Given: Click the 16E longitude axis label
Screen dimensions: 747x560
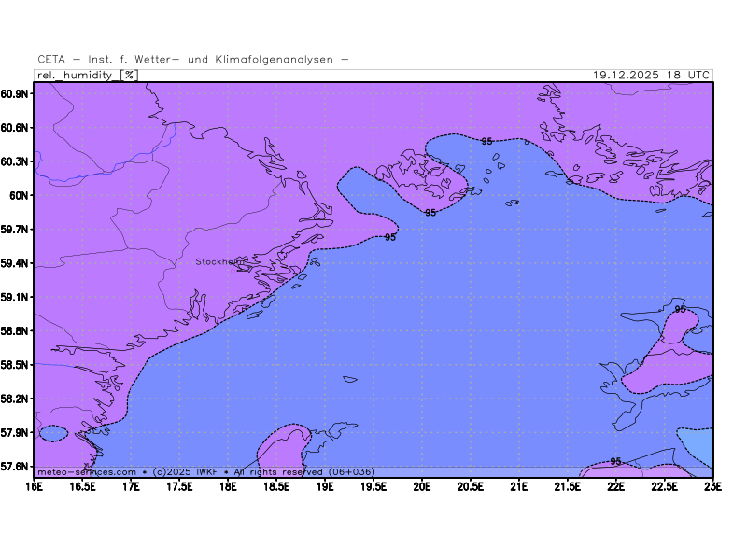Looking at the screenshot, I should (x=34, y=485).
